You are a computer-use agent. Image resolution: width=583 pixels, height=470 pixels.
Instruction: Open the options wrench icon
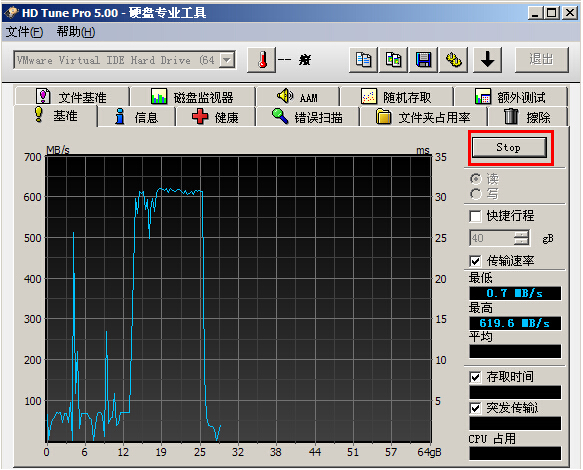(454, 60)
